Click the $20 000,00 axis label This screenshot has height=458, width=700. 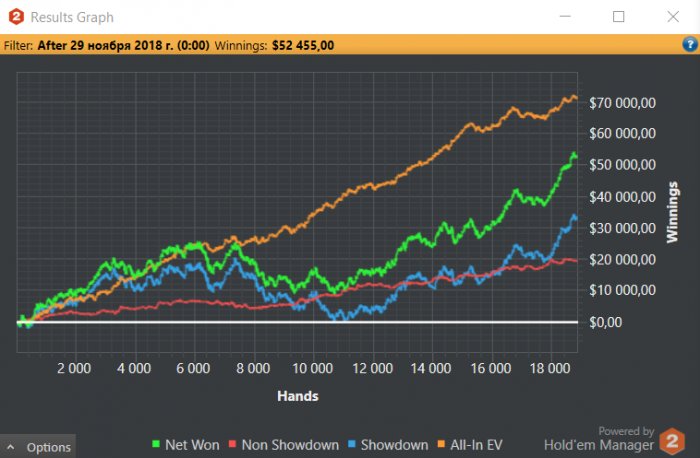tap(622, 259)
